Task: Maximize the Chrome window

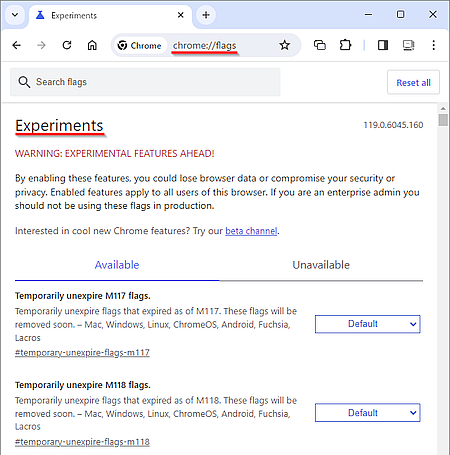Action: [x=401, y=14]
